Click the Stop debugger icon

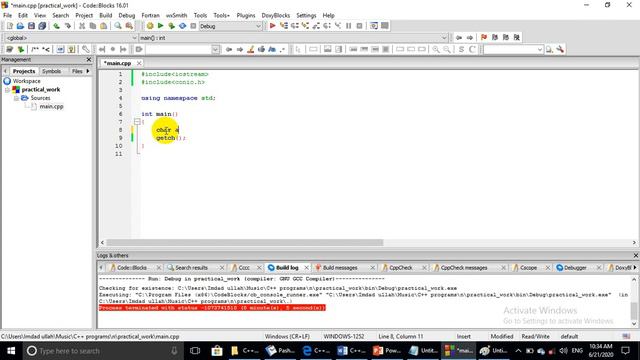coord(359,26)
